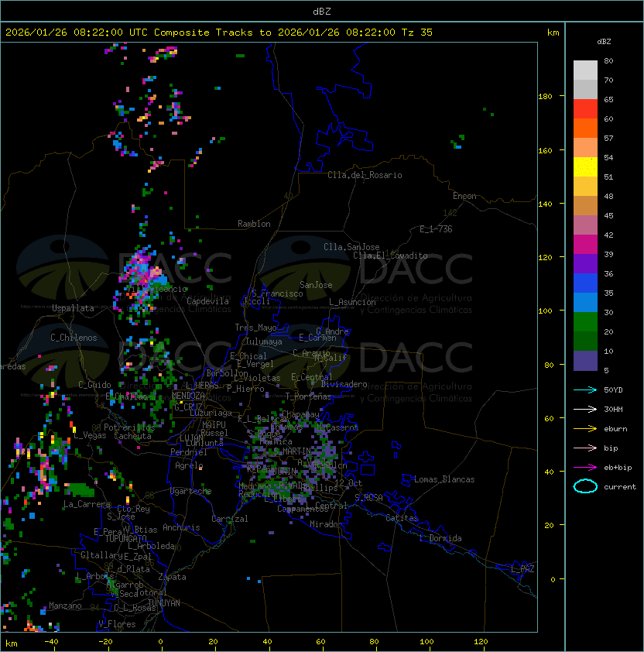The height and width of the screenshot is (652, 644).
Task: Click the dark orange swatch next to 60
Action: (585, 128)
